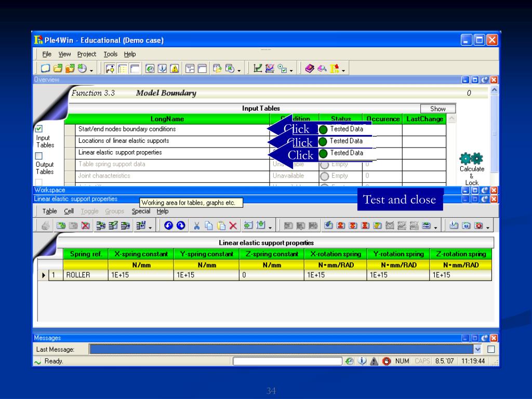The image size is (532, 399).
Task: Click the 'ROLLER' spring reference cell
Action: pos(86,275)
